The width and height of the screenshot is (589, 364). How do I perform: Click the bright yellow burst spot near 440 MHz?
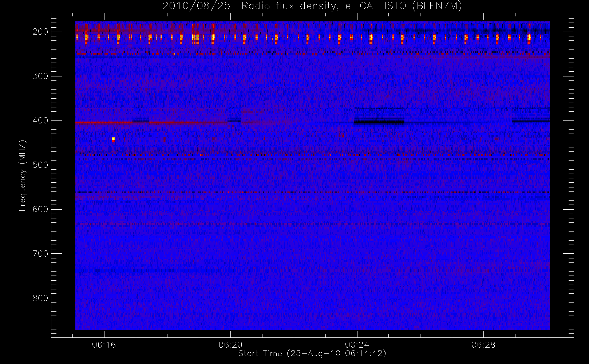[x=113, y=139]
